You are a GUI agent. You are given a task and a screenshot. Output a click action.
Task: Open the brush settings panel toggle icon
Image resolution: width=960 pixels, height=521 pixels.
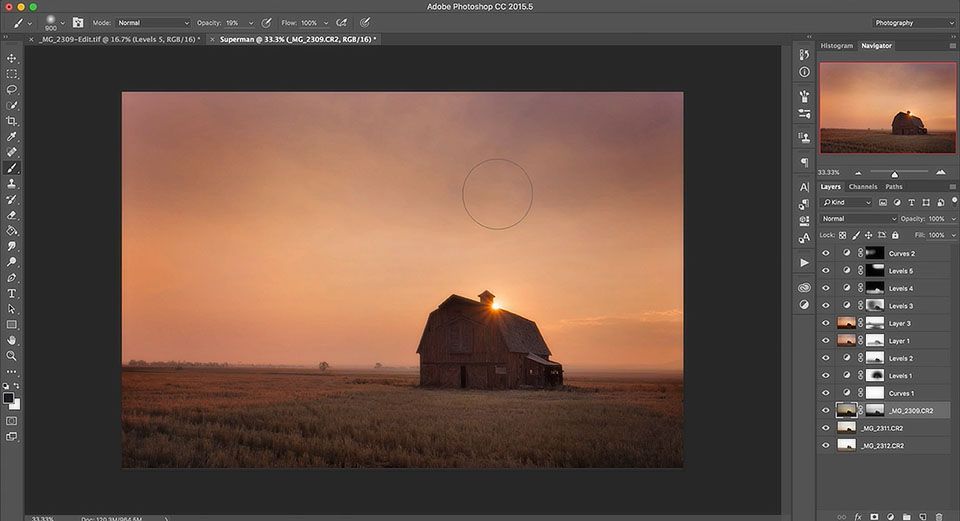pos(78,22)
